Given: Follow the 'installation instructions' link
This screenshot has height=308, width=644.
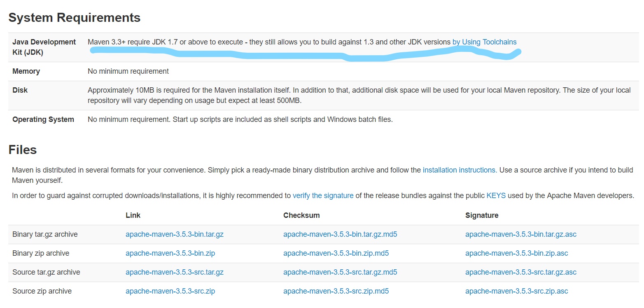Looking at the screenshot, I should 460,170.
